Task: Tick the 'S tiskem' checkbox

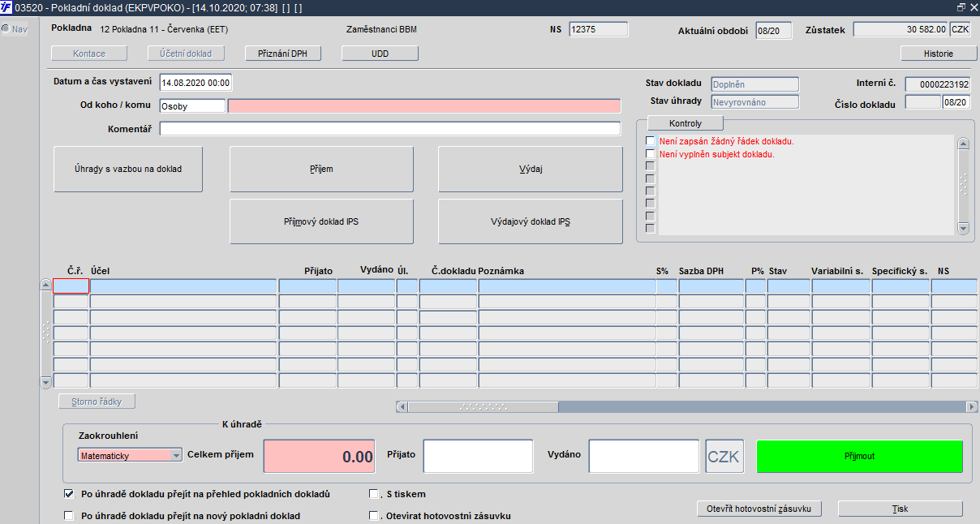Action: (x=374, y=494)
